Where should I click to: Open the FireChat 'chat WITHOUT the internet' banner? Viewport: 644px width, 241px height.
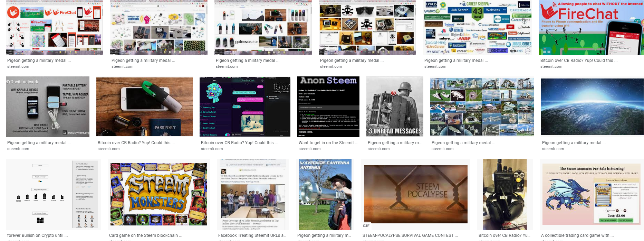(591, 28)
